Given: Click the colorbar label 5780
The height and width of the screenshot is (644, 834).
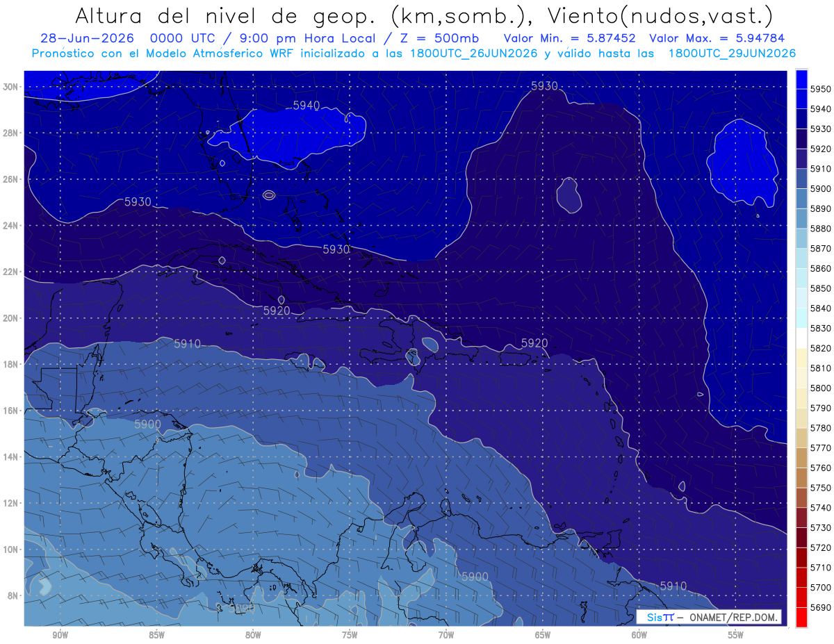Looking at the screenshot, I should (820, 428).
